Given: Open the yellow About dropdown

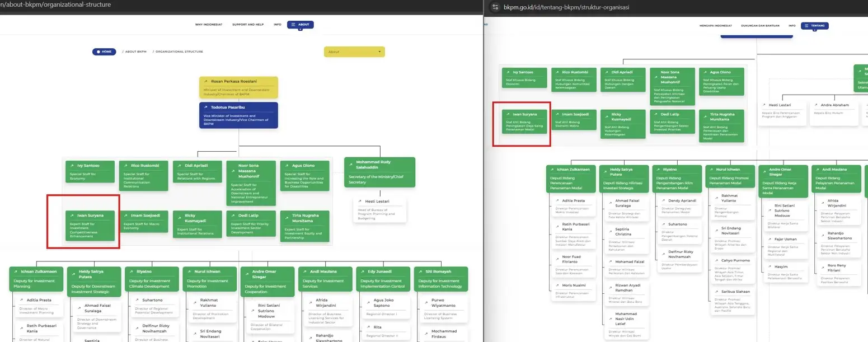Looking at the screenshot, I should [354, 51].
